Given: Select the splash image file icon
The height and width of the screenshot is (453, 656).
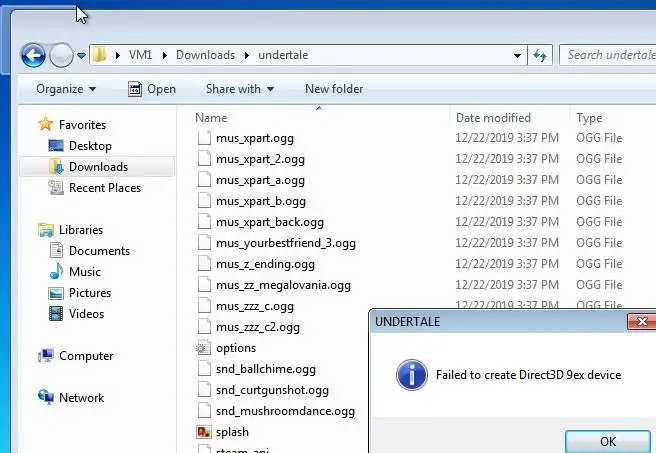Looking at the screenshot, I should [204, 432].
